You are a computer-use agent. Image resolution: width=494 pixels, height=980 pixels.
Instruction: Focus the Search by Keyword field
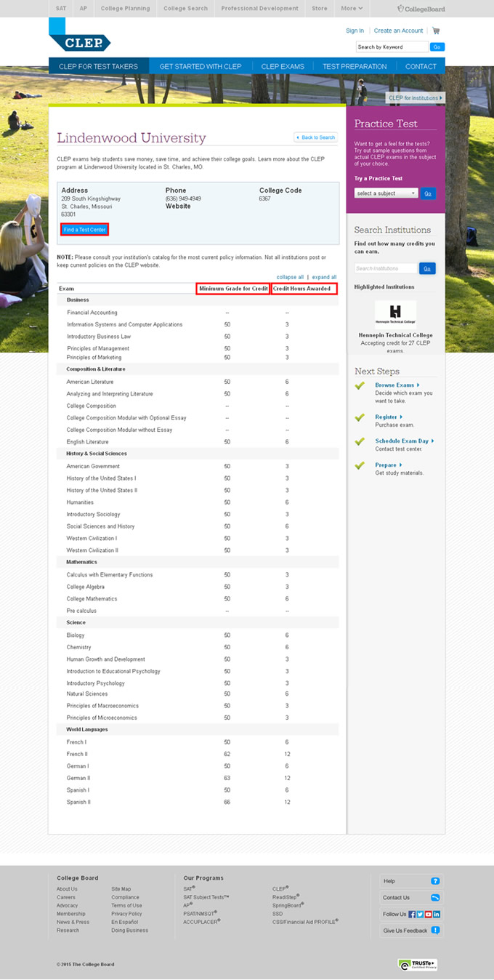pos(392,47)
